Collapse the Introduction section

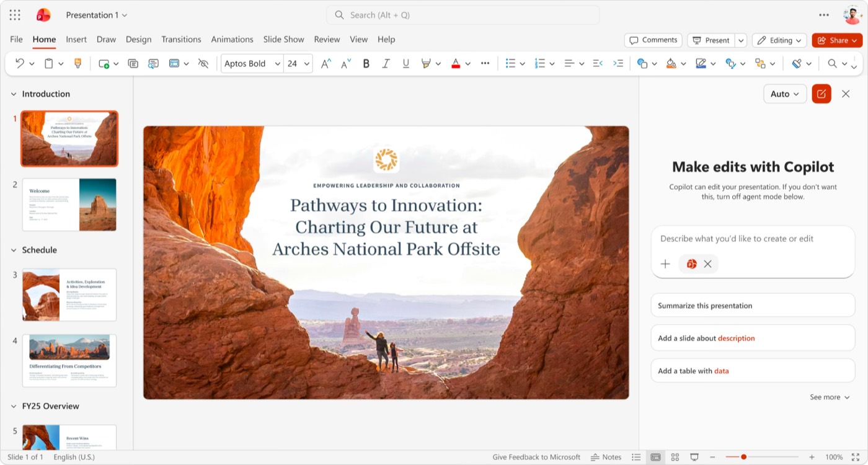click(14, 94)
